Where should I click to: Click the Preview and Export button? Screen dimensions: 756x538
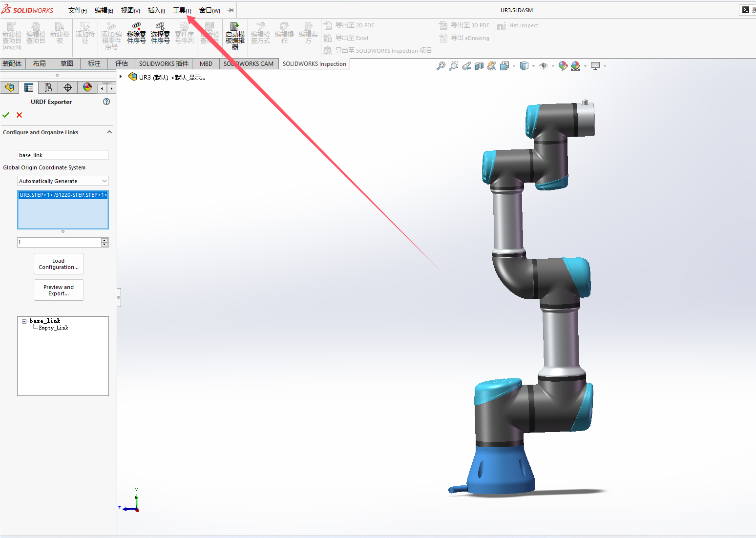[59, 290]
